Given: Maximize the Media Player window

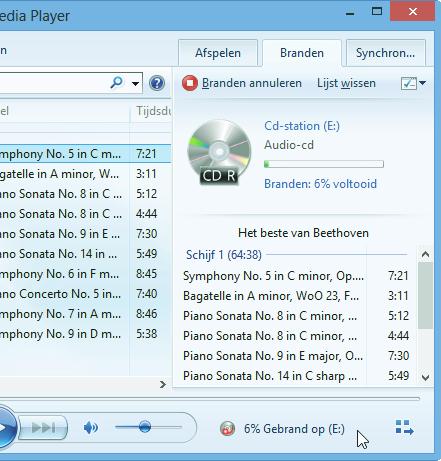Looking at the screenshot, I should [377, 11].
